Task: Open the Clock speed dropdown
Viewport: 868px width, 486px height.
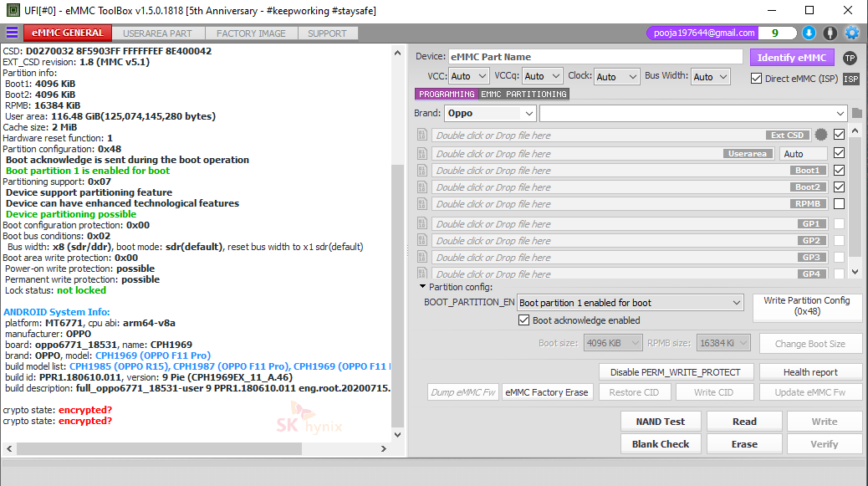Action: click(x=616, y=76)
